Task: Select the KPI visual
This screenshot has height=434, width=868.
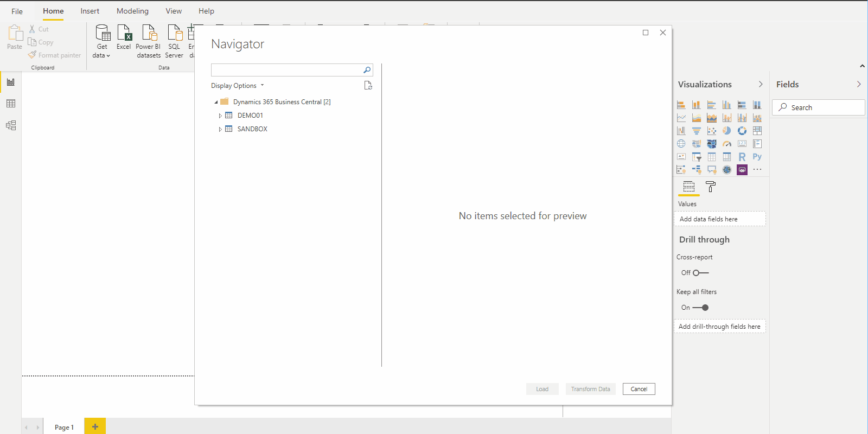Action: [681, 157]
